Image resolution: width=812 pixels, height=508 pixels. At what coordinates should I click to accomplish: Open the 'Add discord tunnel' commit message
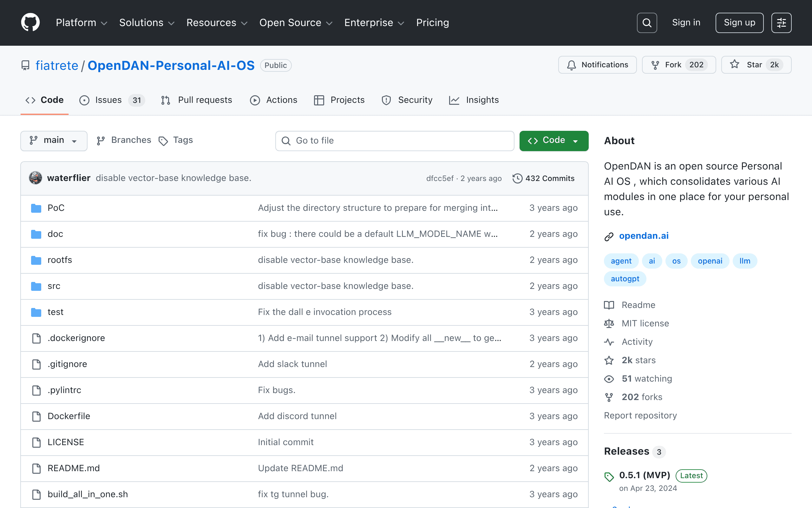click(x=297, y=416)
